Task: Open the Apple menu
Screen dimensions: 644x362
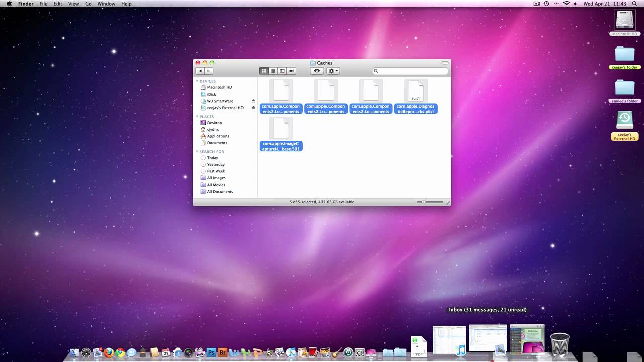Action: click(x=9, y=4)
